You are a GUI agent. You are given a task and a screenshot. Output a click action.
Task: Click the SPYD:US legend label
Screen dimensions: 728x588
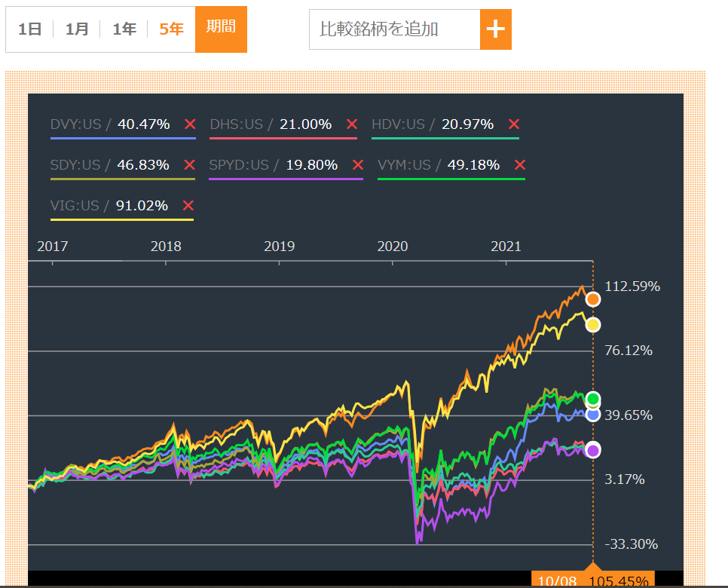click(239, 165)
